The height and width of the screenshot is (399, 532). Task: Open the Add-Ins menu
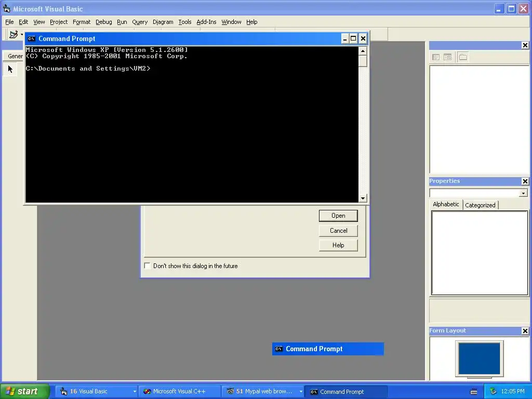pyautogui.click(x=206, y=22)
